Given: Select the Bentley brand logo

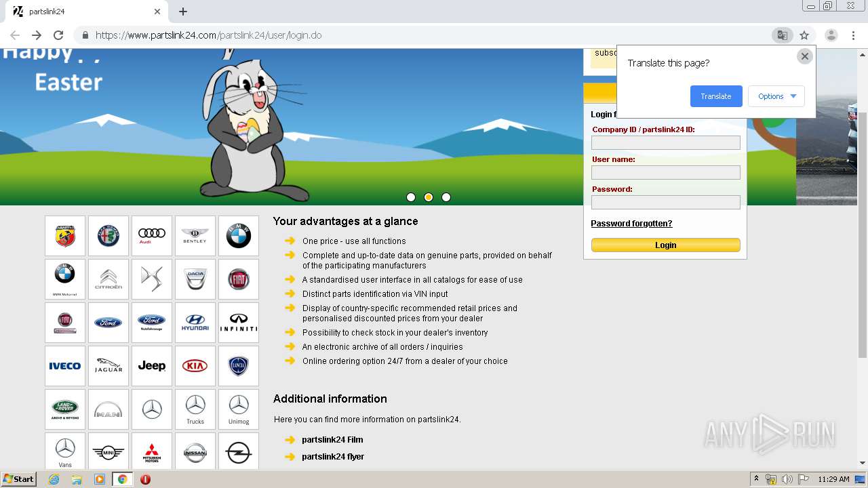Looking at the screenshot, I should [195, 236].
